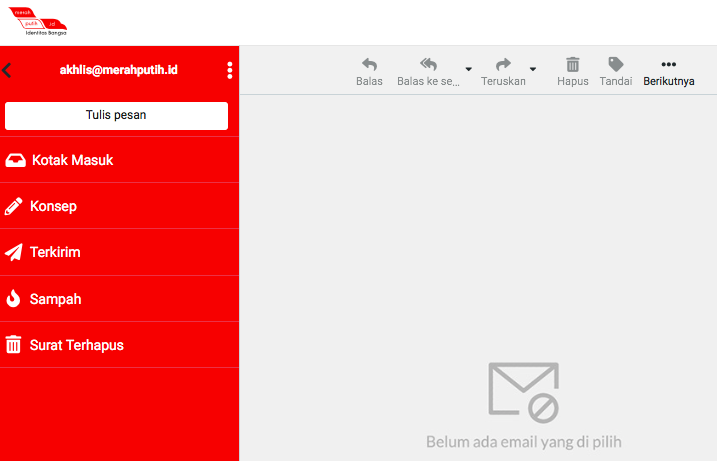This screenshot has height=461, width=717.
Task: Click the Balas ke se... label
Action: pos(428,81)
